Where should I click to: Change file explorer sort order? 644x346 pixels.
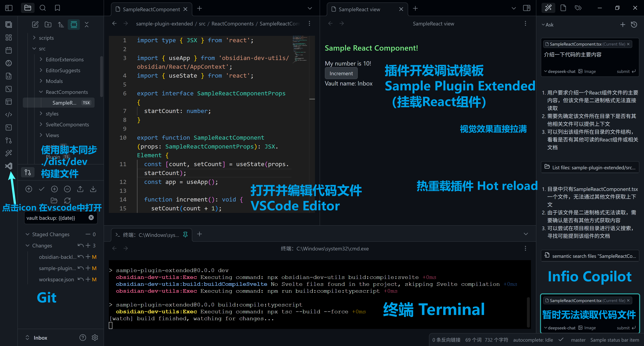point(61,24)
